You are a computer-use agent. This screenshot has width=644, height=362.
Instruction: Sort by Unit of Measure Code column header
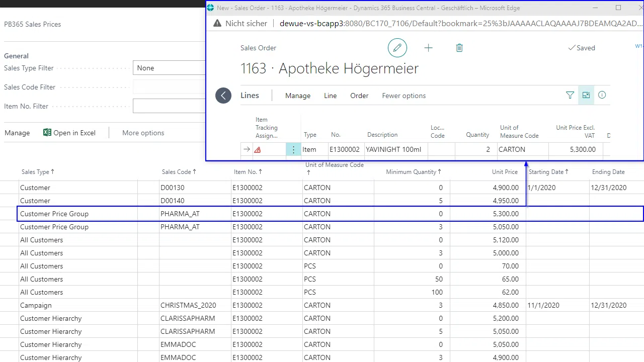(334, 168)
